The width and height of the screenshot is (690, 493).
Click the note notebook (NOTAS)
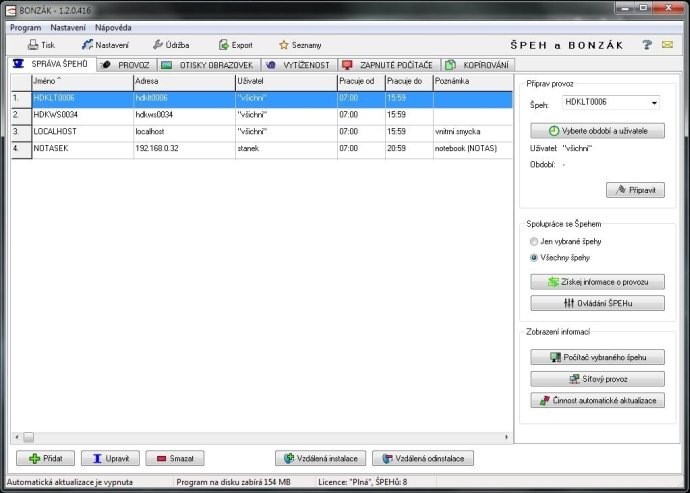[x=466, y=148]
